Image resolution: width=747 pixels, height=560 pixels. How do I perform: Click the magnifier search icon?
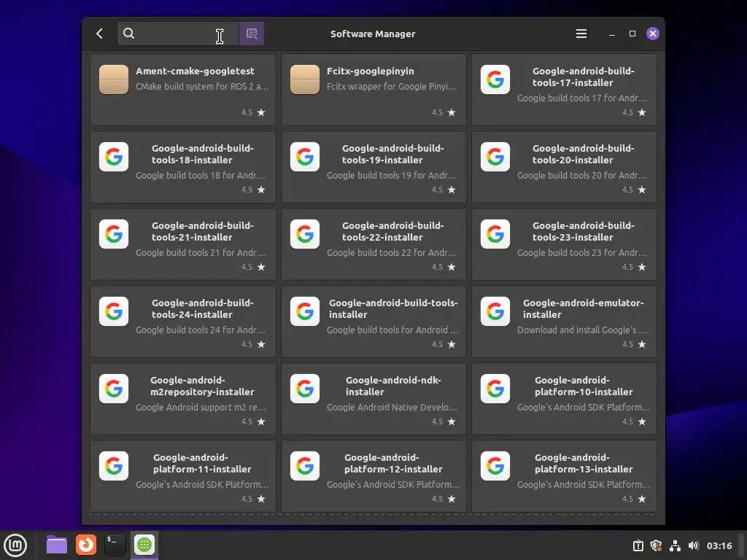(x=128, y=34)
